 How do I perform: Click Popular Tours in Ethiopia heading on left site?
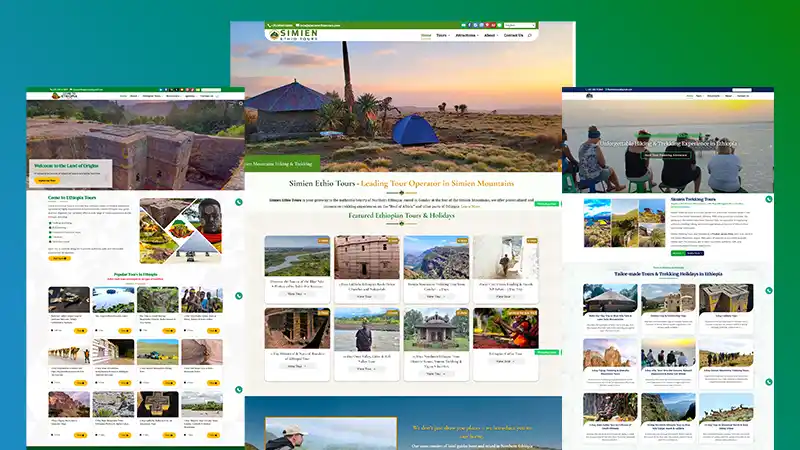(135, 274)
